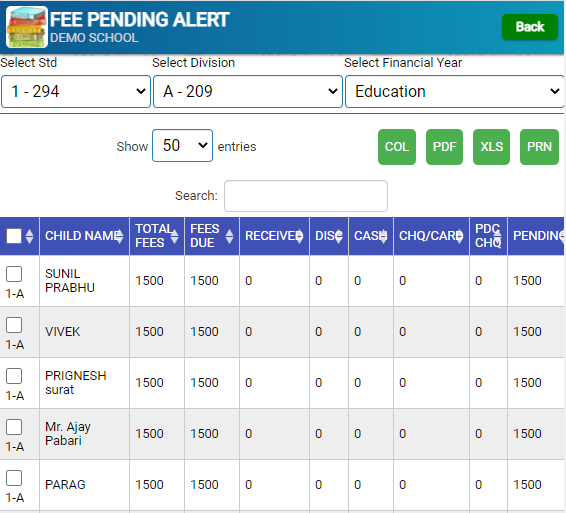The width and height of the screenshot is (566, 513).
Task: Click the school books logo icon
Action: coord(27,27)
